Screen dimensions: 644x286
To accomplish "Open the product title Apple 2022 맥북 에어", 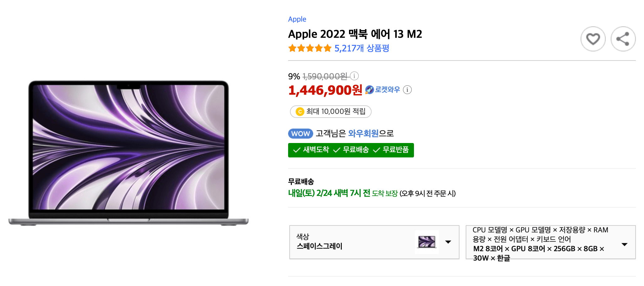I will (x=355, y=34).
